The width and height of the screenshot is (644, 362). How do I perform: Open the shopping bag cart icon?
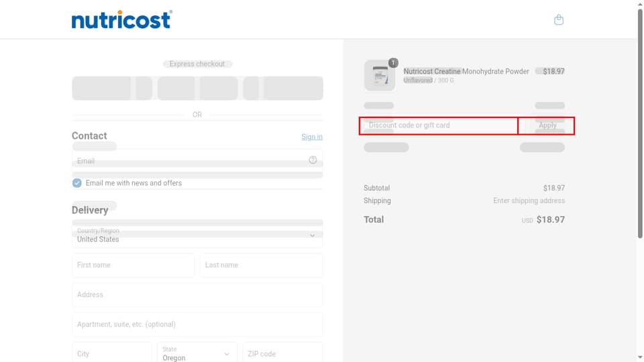pyautogui.click(x=559, y=19)
